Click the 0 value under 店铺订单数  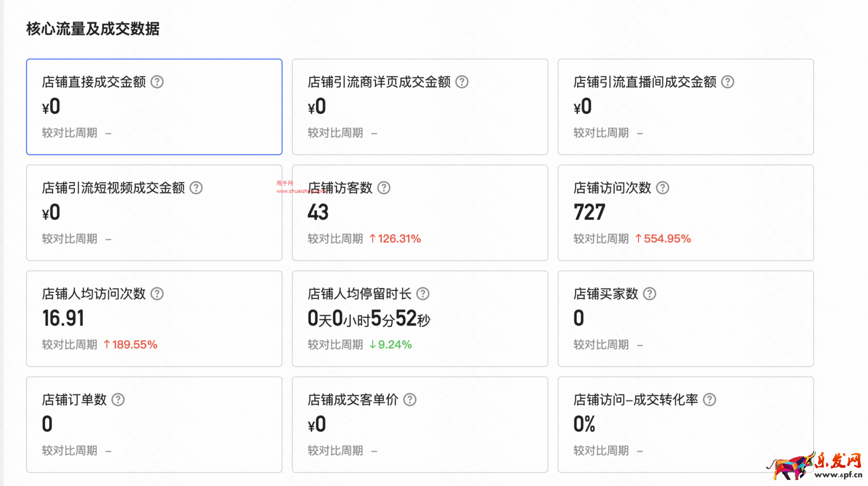click(x=47, y=424)
